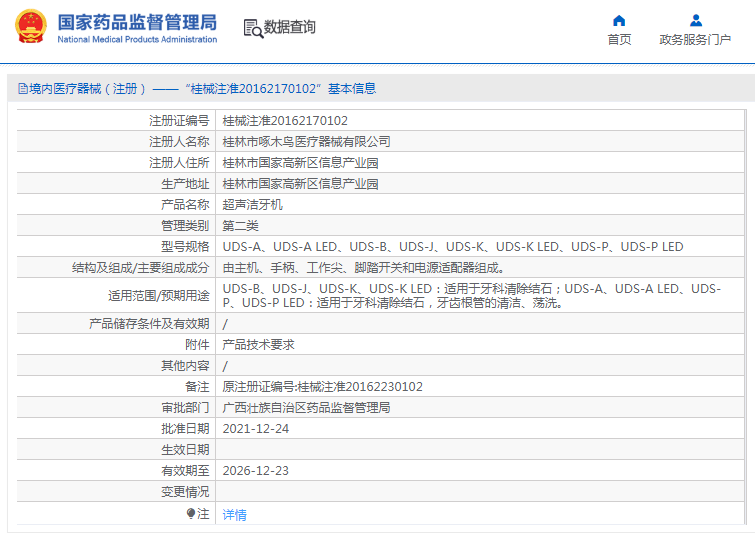
Task: Click the bulb icon beside 注
Action: click(191, 514)
